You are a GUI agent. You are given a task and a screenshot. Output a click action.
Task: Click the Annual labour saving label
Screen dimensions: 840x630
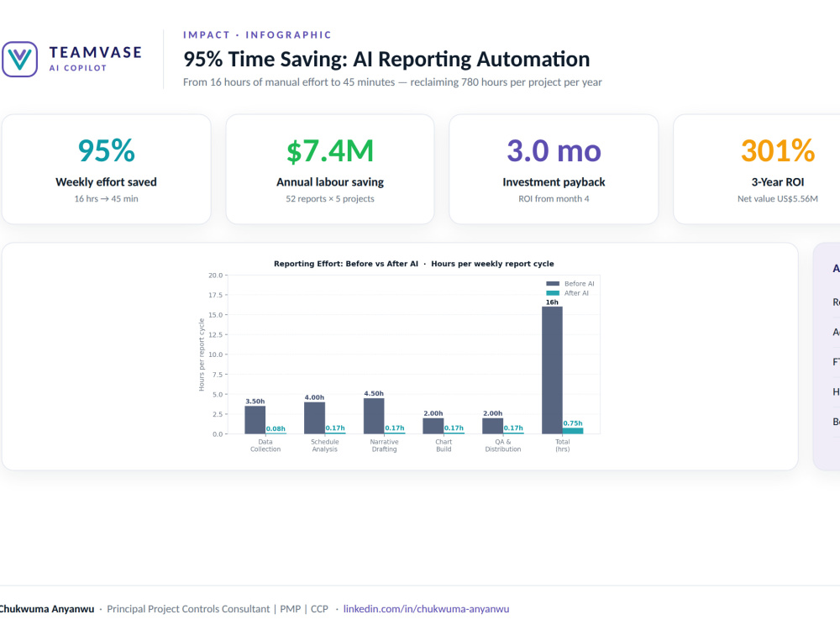(x=330, y=182)
